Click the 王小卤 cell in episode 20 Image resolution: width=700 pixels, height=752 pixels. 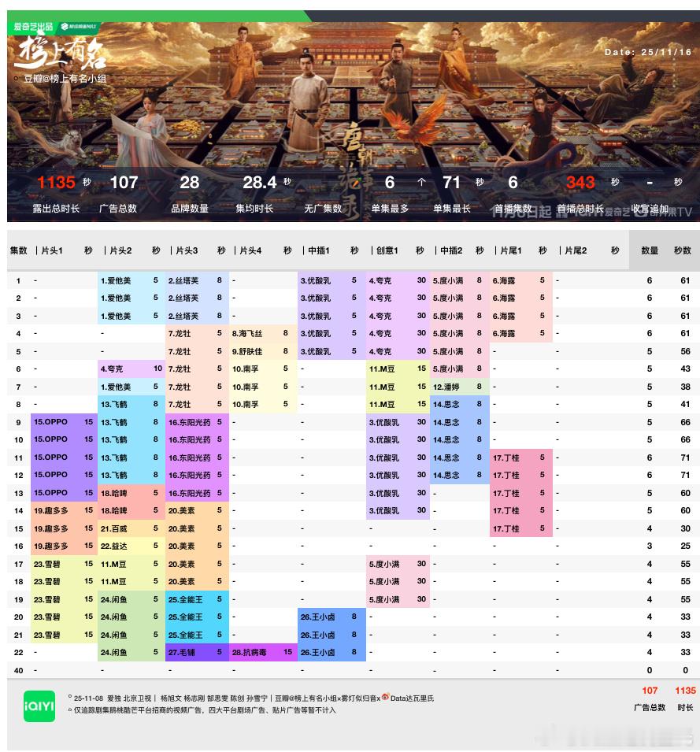click(x=331, y=617)
